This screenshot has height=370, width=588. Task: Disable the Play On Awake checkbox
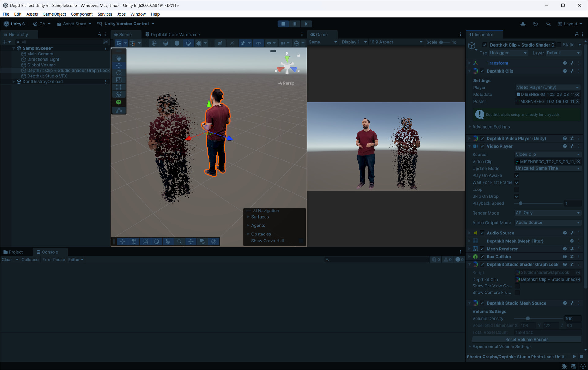pos(517,175)
